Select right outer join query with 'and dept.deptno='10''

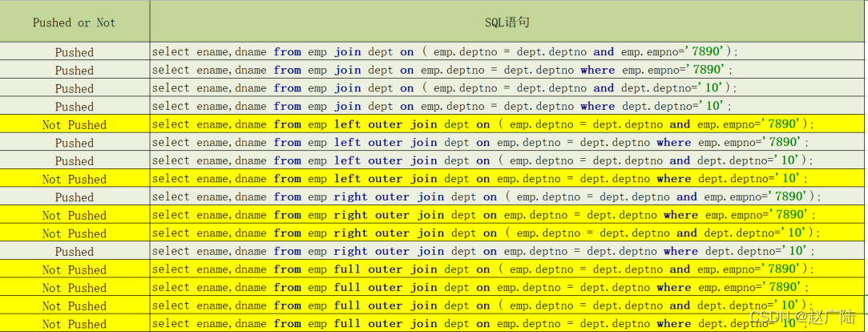click(x=486, y=233)
